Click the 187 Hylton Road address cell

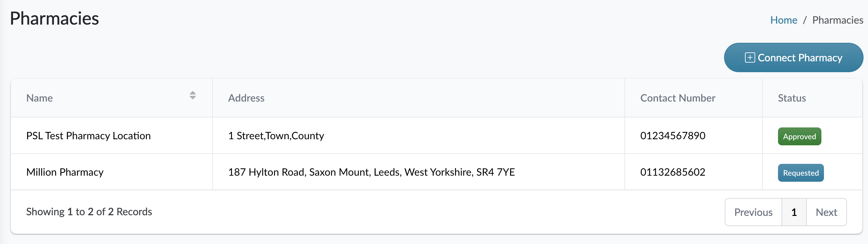[x=371, y=172]
